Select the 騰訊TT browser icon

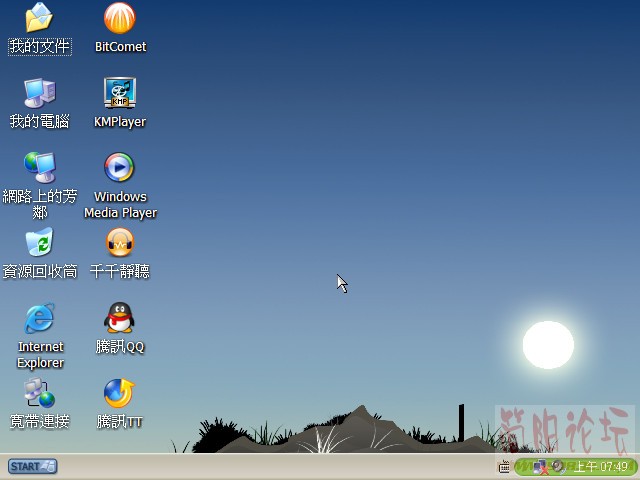(x=119, y=393)
